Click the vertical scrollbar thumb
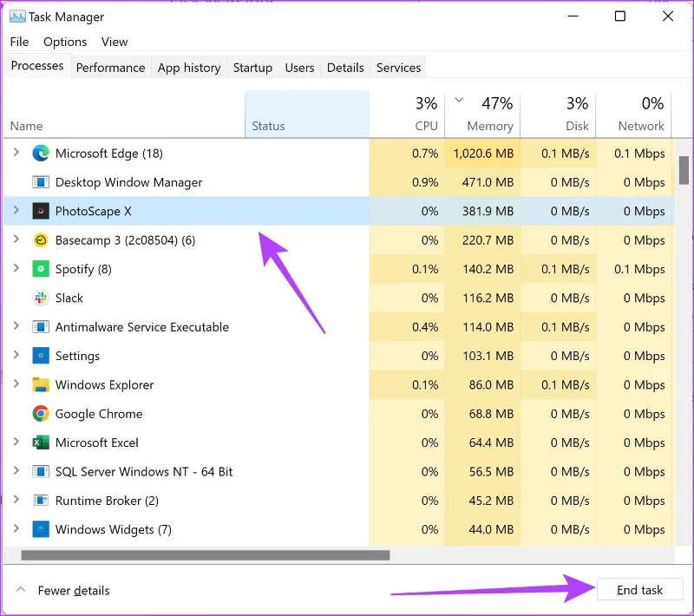 pyautogui.click(x=684, y=170)
